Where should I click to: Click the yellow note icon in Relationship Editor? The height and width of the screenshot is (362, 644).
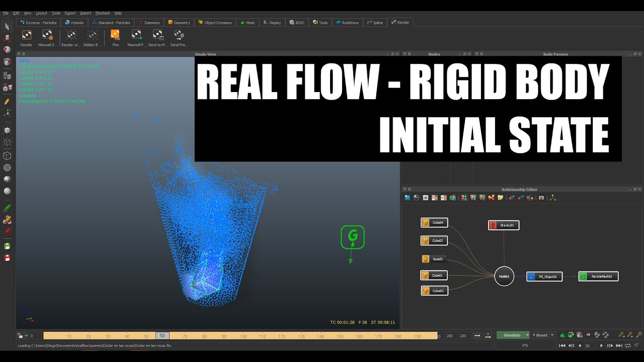pos(500,198)
